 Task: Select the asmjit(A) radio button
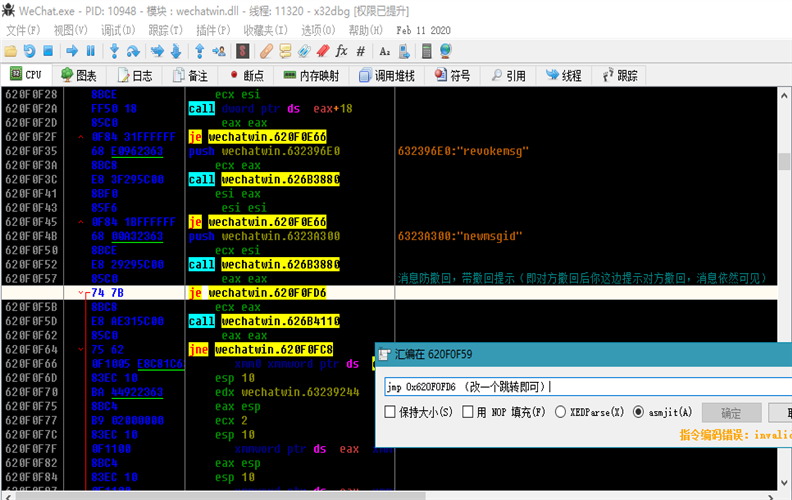[638, 412]
